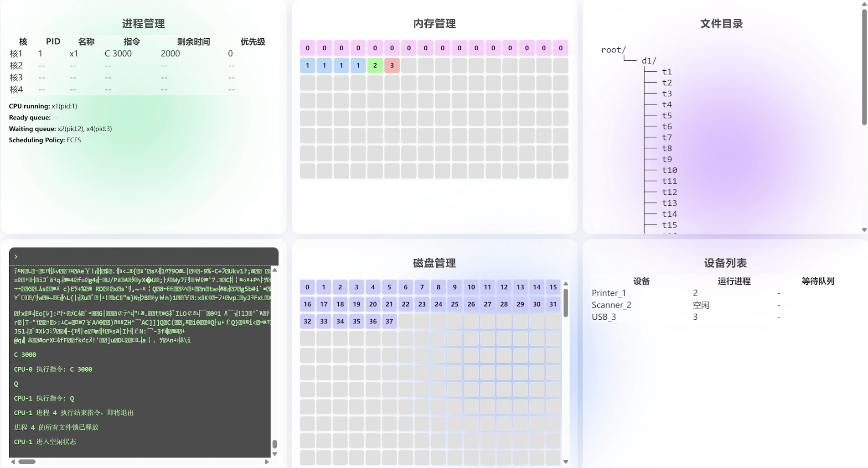868x468 pixels.
Task: Select disk block number 16
Action: (307, 304)
